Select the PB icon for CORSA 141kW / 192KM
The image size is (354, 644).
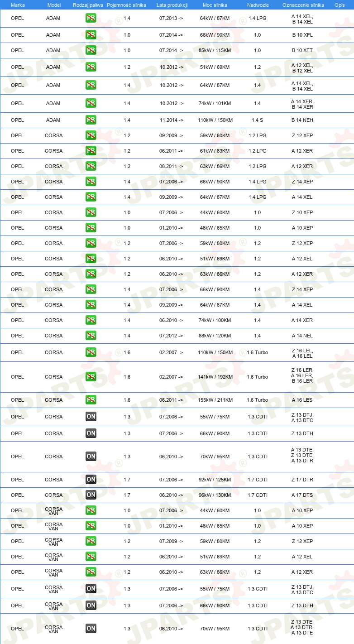[91, 377]
